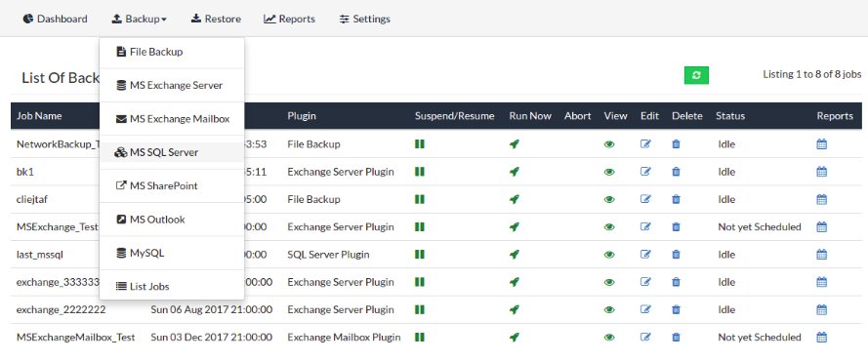
Task: Go to the Restore page
Action: (x=216, y=19)
